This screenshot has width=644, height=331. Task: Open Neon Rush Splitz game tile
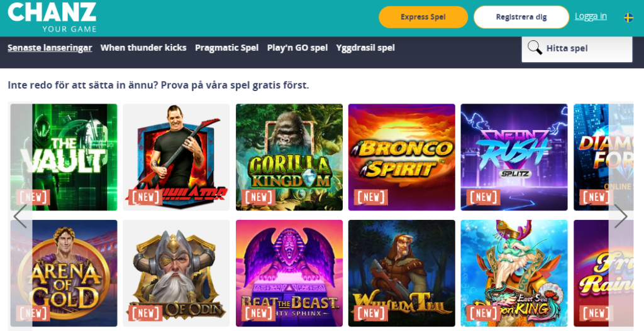click(x=514, y=157)
